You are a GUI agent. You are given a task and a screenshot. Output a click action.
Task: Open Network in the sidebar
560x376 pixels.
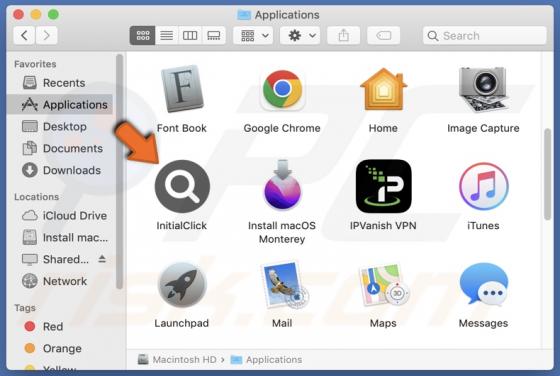[60, 281]
